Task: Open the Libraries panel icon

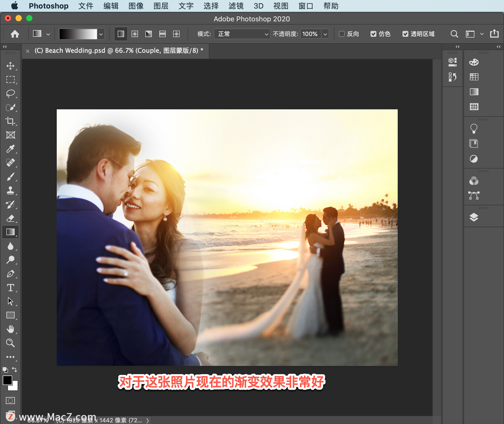Action: click(x=474, y=143)
